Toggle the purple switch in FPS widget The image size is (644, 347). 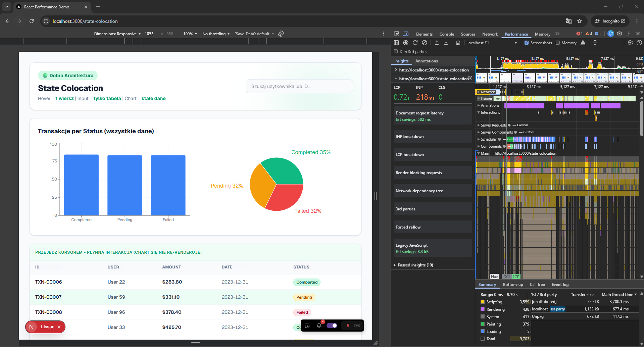[x=332, y=326]
